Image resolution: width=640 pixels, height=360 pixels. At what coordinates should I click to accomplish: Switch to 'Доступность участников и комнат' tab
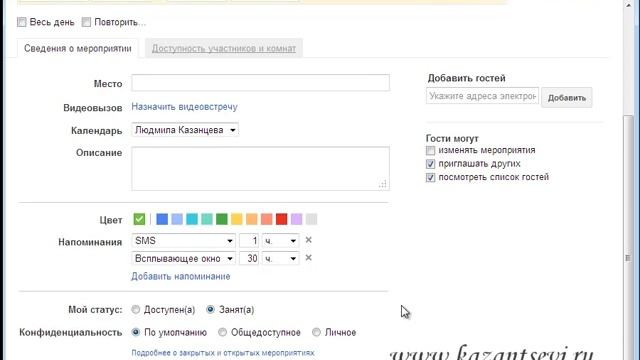(224, 49)
